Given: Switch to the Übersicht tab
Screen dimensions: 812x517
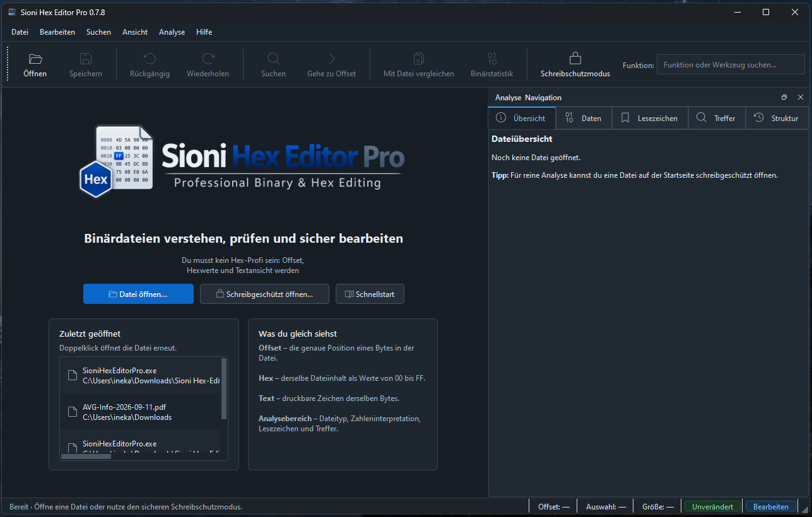Looking at the screenshot, I should pyautogui.click(x=521, y=118).
